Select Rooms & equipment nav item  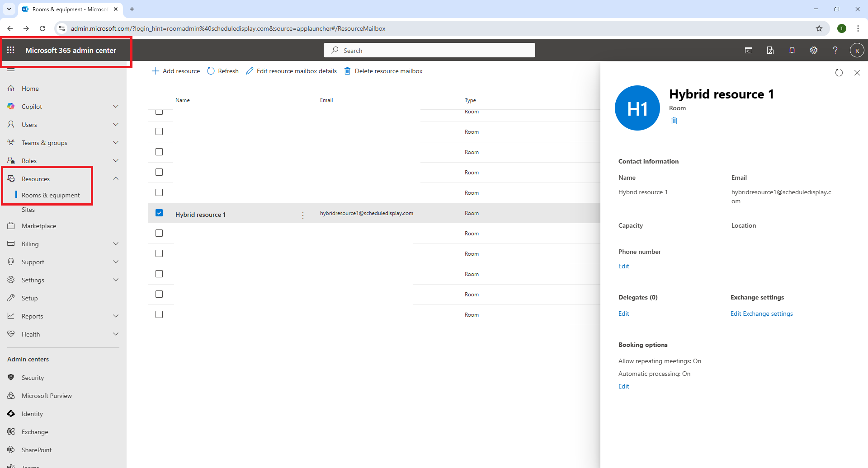click(51, 195)
